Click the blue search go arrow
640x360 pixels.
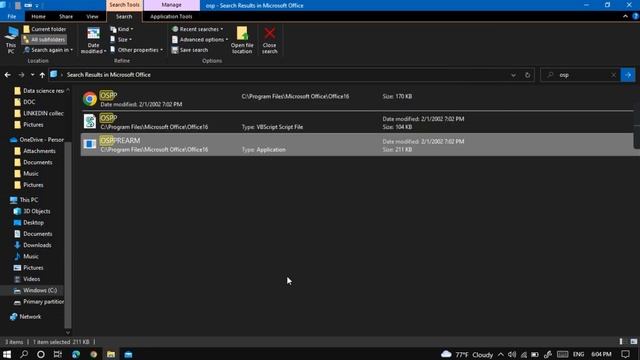628,75
